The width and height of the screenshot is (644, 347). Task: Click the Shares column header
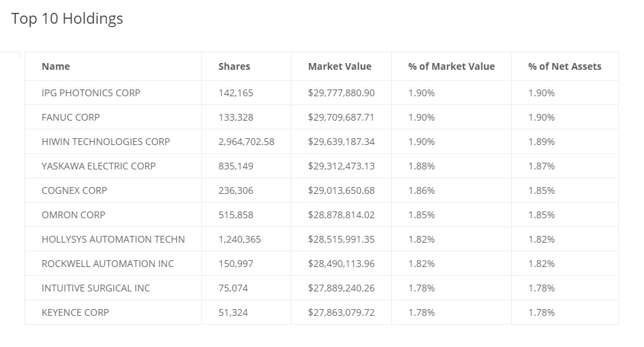(x=234, y=66)
